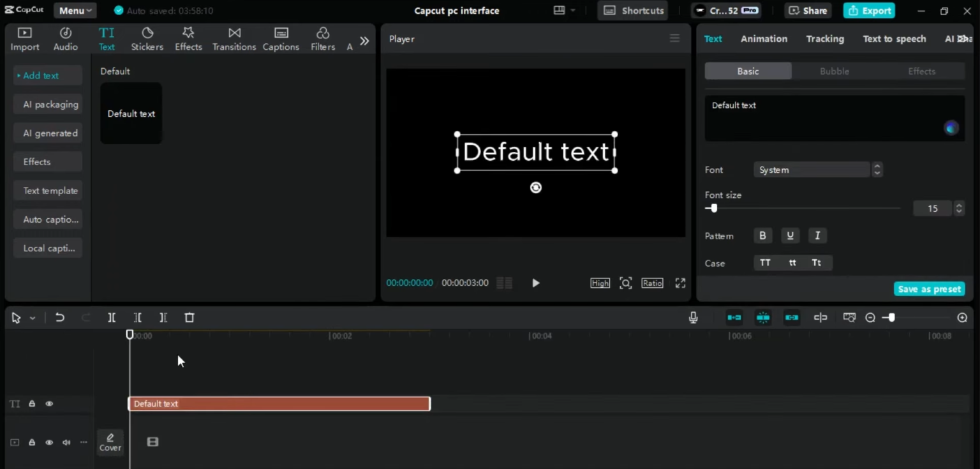
Task: Open the Stickers panel
Action: tap(147, 39)
